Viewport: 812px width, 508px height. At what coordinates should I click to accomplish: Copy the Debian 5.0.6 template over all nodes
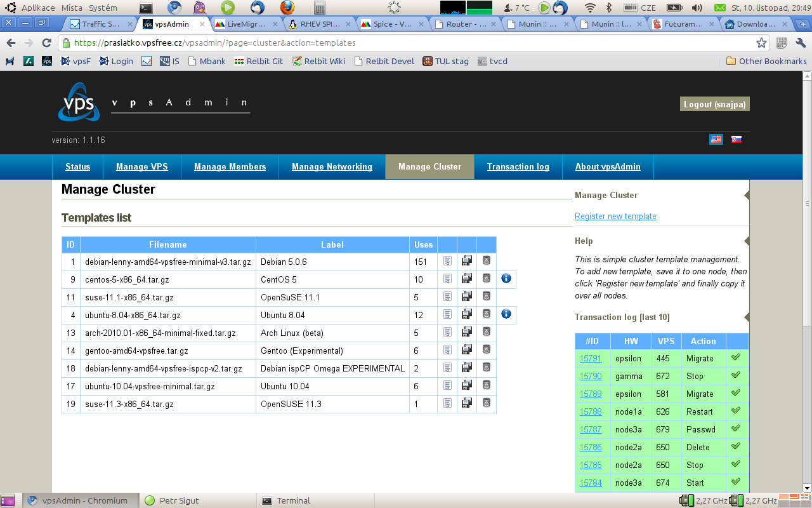click(x=467, y=260)
